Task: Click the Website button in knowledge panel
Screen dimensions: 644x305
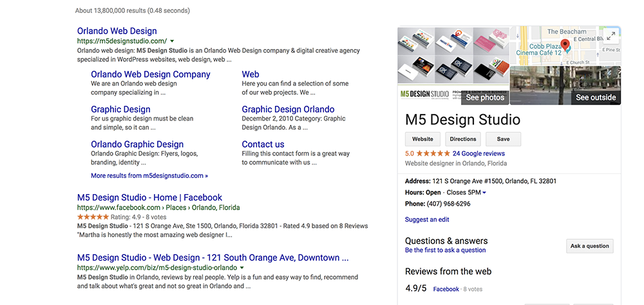Action: [x=422, y=139]
